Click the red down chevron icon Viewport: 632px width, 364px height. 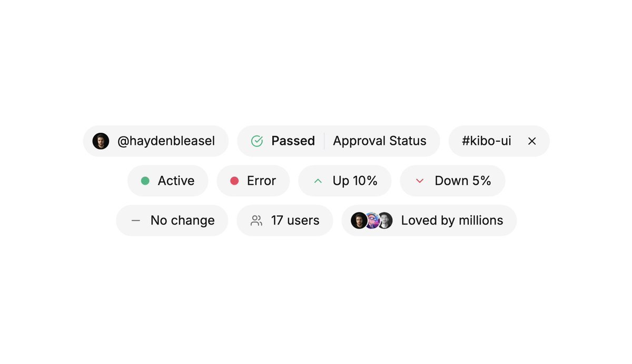420,181
